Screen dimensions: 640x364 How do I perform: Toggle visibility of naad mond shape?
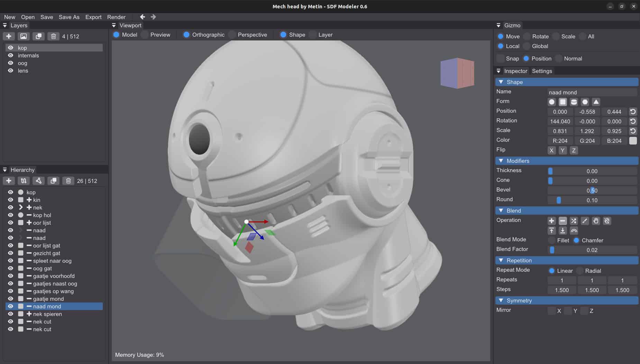coord(11,306)
